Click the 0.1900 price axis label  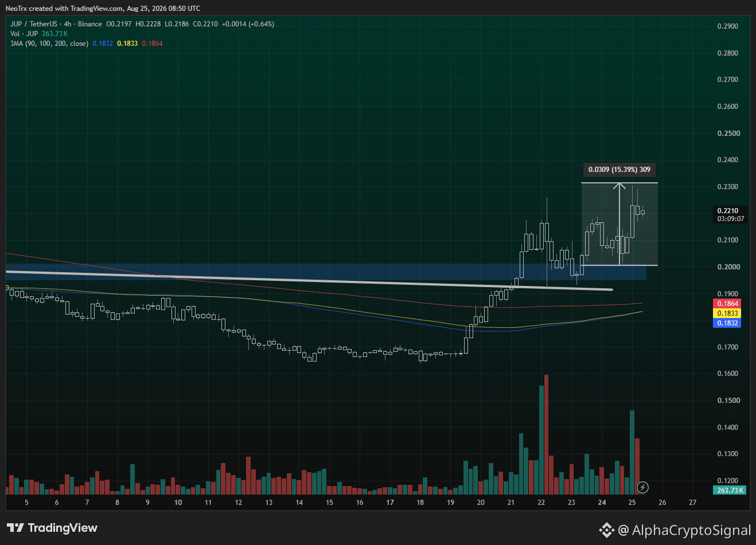728,294
